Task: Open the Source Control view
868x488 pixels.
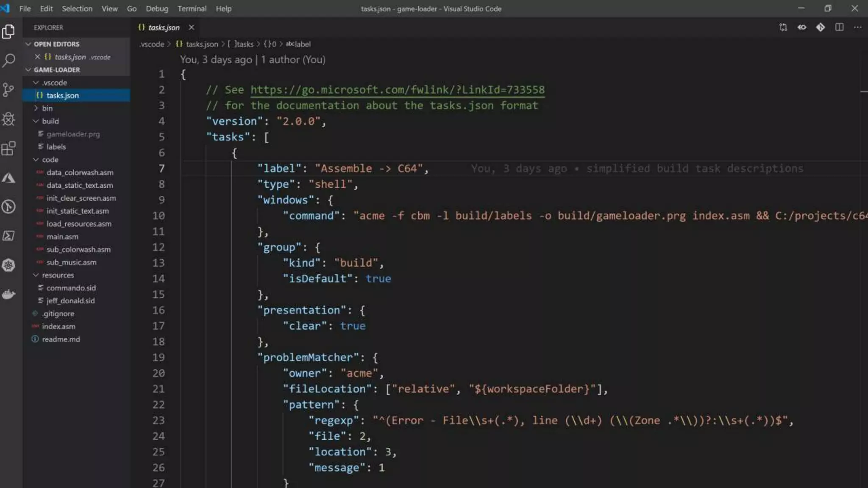Action: (8, 89)
